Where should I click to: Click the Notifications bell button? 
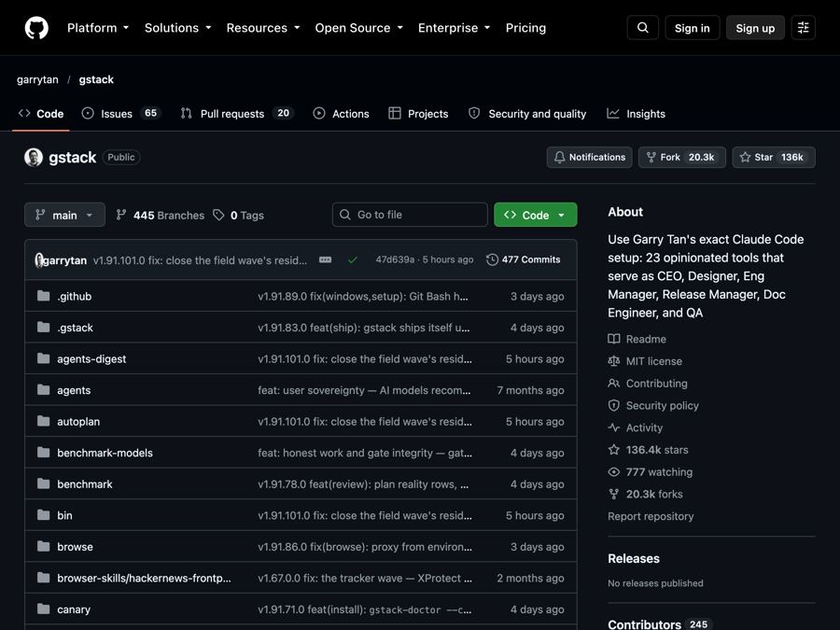(x=589, y=157)
